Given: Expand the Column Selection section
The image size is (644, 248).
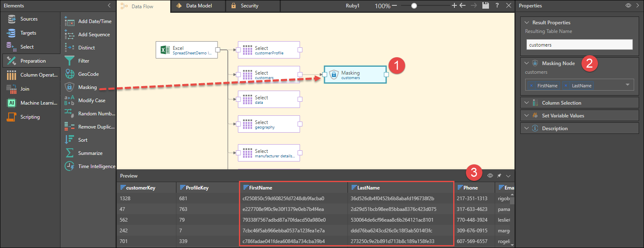Looking at the screenshot, I should pos(561,103).
